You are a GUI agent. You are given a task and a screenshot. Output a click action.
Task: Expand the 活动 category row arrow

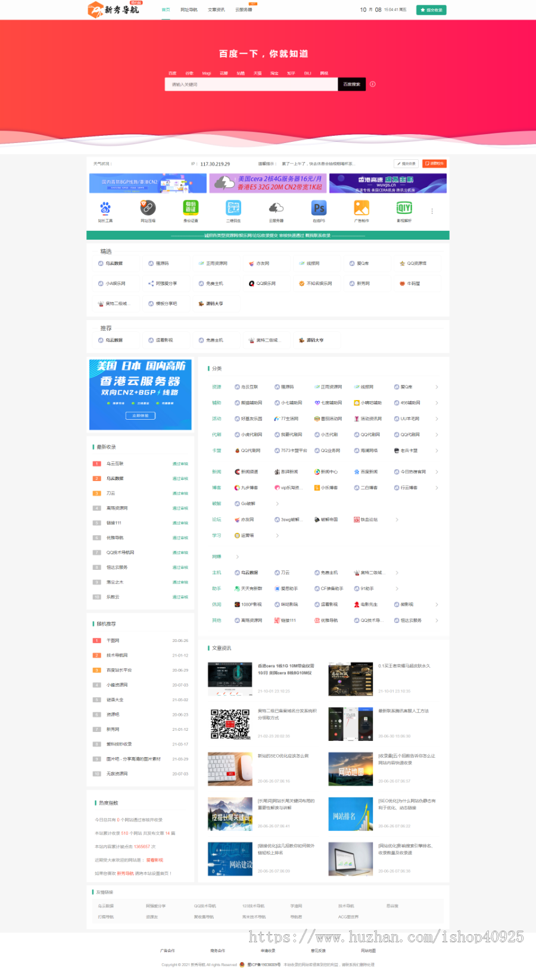coord(437,418)
